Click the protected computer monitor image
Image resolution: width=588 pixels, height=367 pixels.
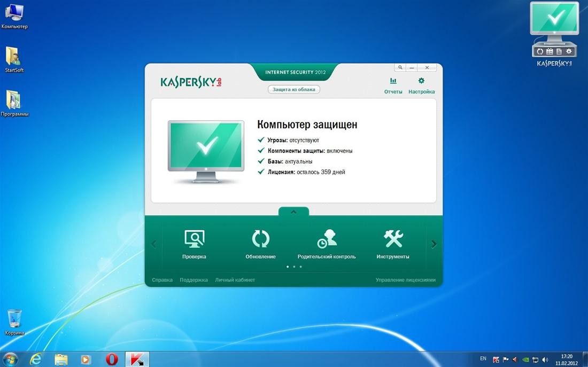pos(206,152)
